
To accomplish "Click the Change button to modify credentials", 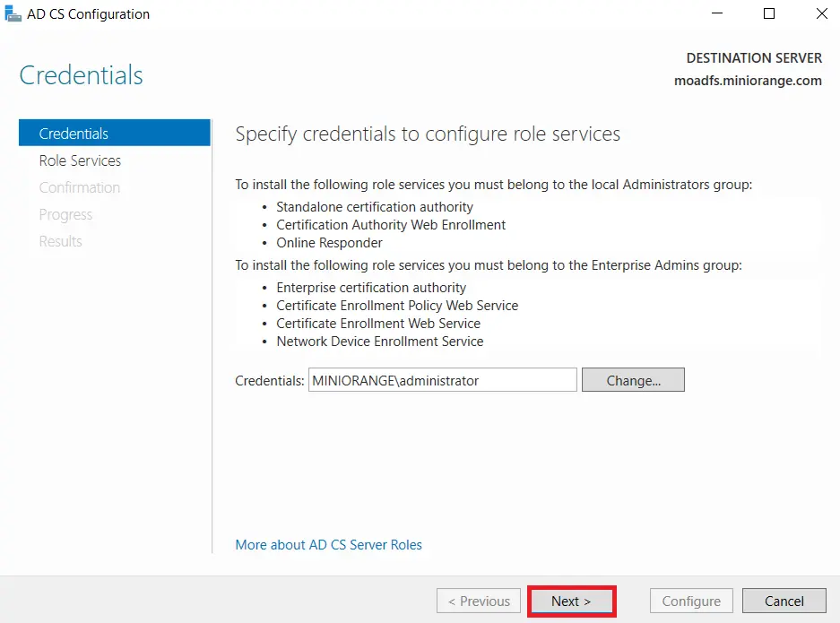I will pyautogui.click(x=633, y=379).
